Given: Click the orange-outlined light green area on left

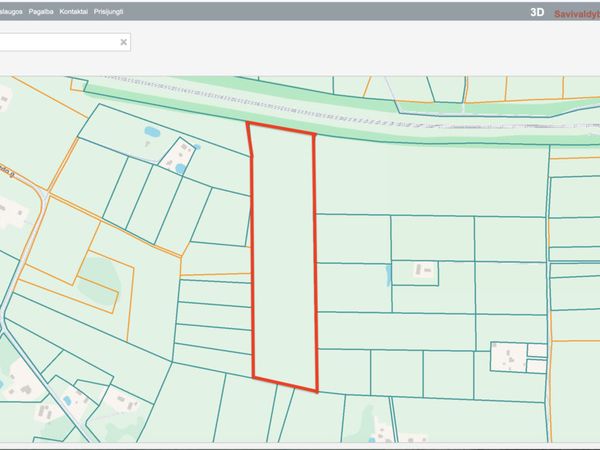Looking at the screenshot, I should click(x=97, y=275).
